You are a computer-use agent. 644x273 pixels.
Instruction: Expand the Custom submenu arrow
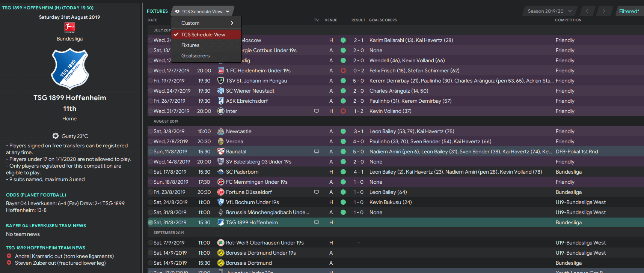(232, 23)
